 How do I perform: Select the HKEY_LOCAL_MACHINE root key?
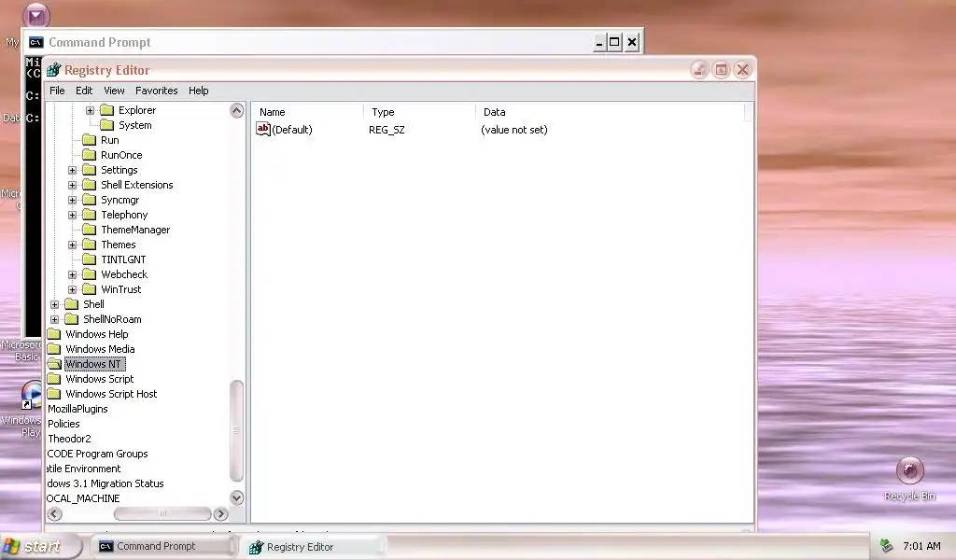[83, 498]
